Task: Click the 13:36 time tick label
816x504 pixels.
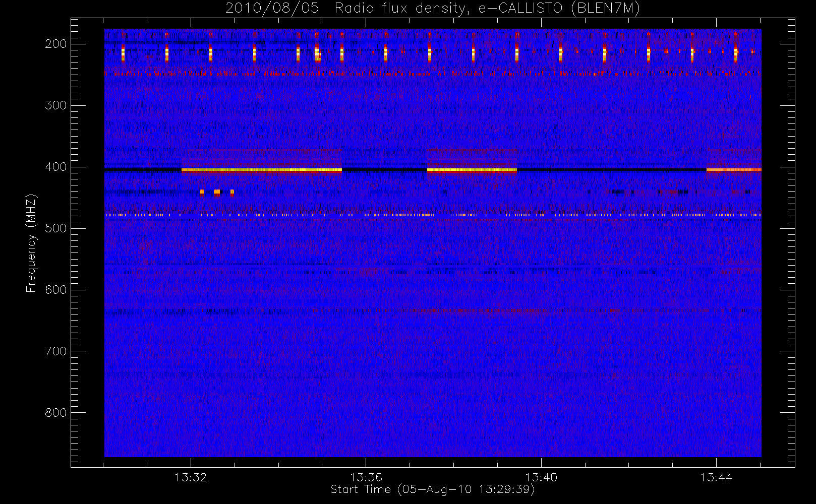Action: pyautogui.click(x=366, y=477)
